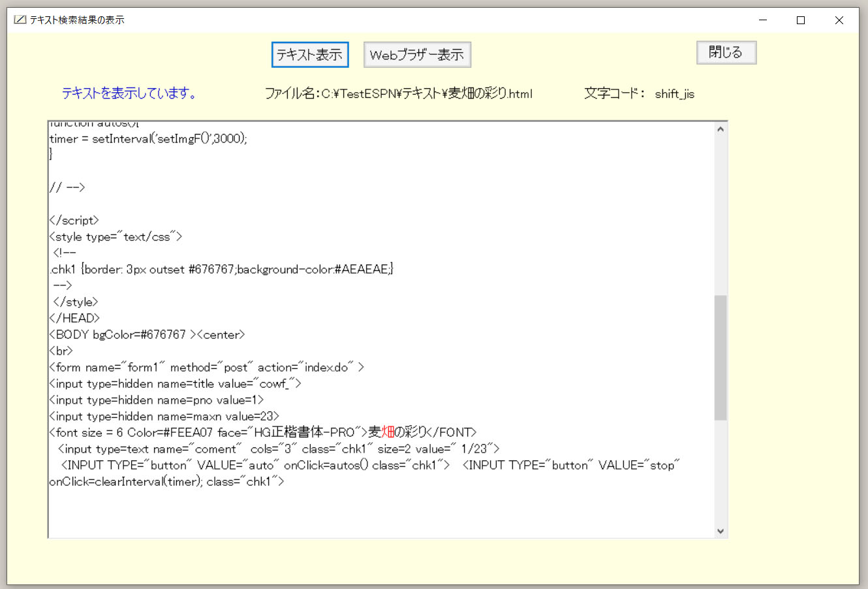Viewport: 868px width, 589px height.
Task: Click the "</HEAD>" line
Action: [74, 318]
